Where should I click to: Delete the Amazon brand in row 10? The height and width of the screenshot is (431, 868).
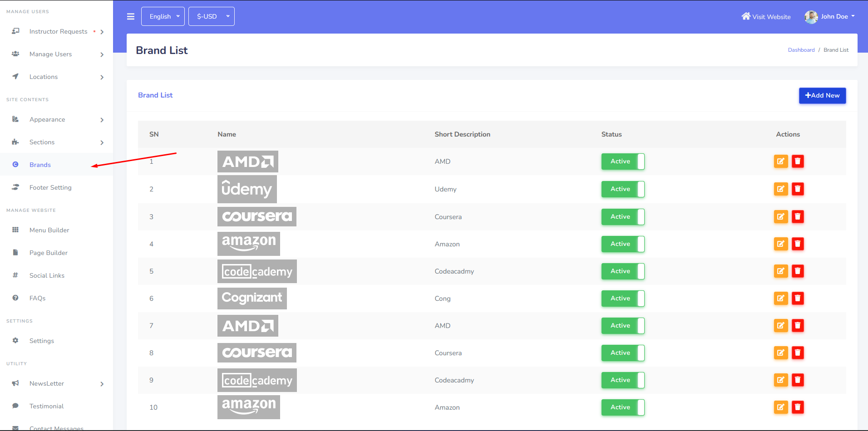point(798,407)
